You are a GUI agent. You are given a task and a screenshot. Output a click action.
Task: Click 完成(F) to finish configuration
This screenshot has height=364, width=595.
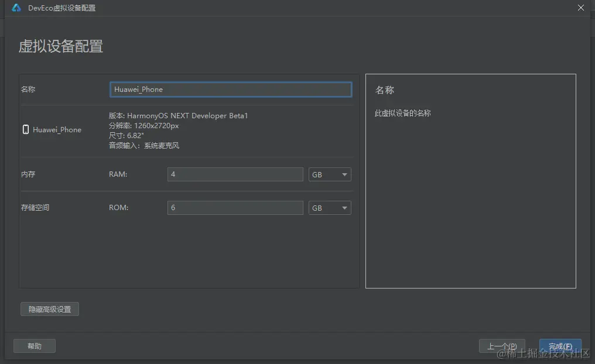(x=560, y=346)
